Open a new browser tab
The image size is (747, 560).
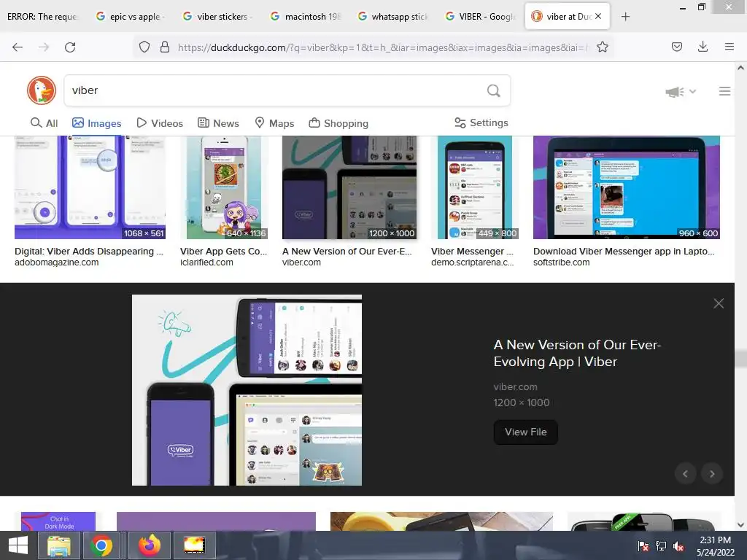pos(625,17)
